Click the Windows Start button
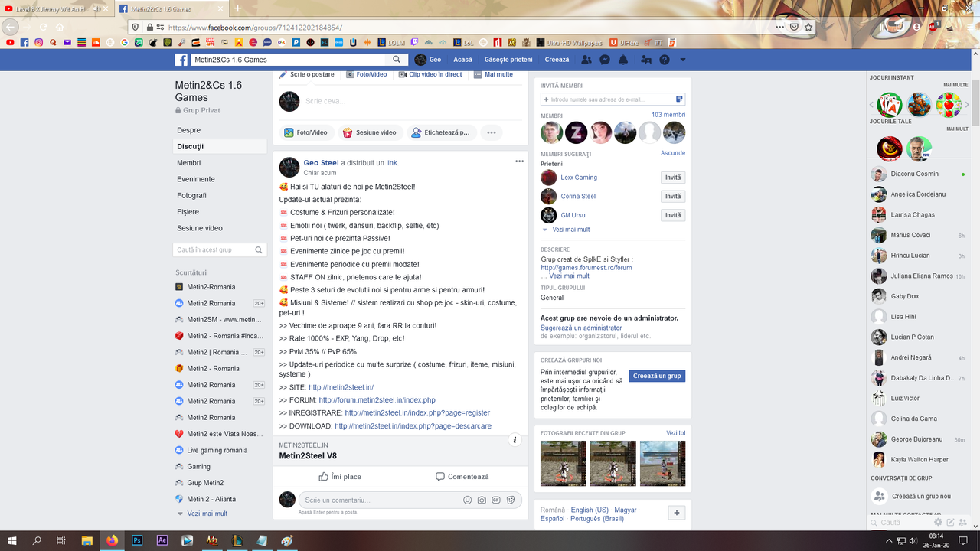Image resolution: width=980 pixels, height=551 pixels. point(12,540)
